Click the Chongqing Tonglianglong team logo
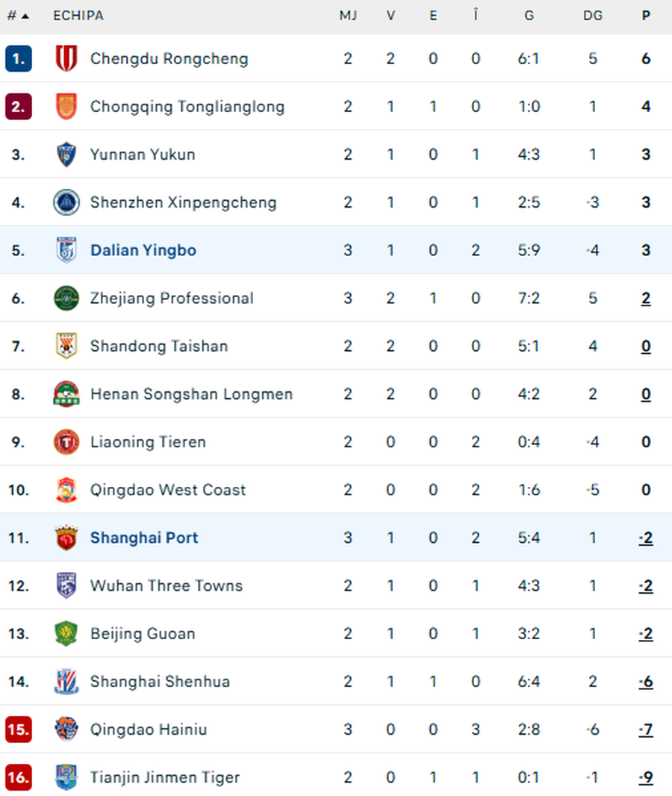 pos(66,107)
